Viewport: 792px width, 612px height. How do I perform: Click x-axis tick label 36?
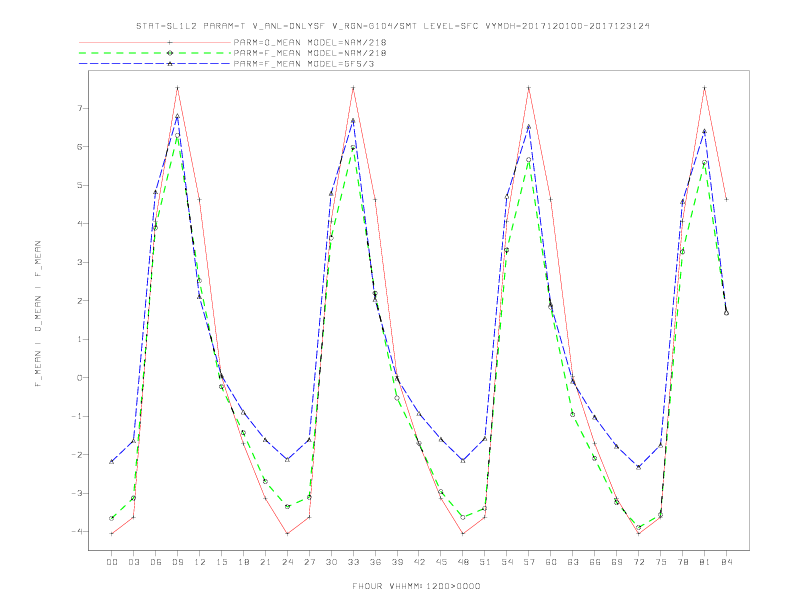[375, 562]
